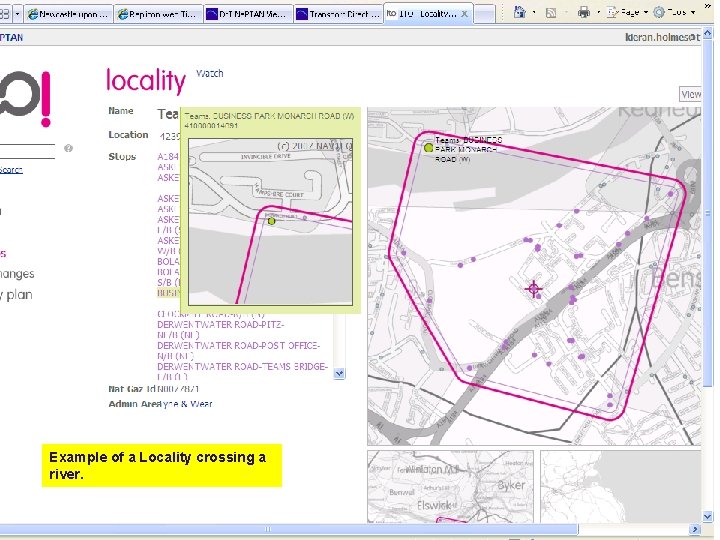Image resolution: width=720 pixels, height=540 pixels.
Task: Click the Teams BUSINESS PARK MONARCH ROAD map label
Action: 468,150
